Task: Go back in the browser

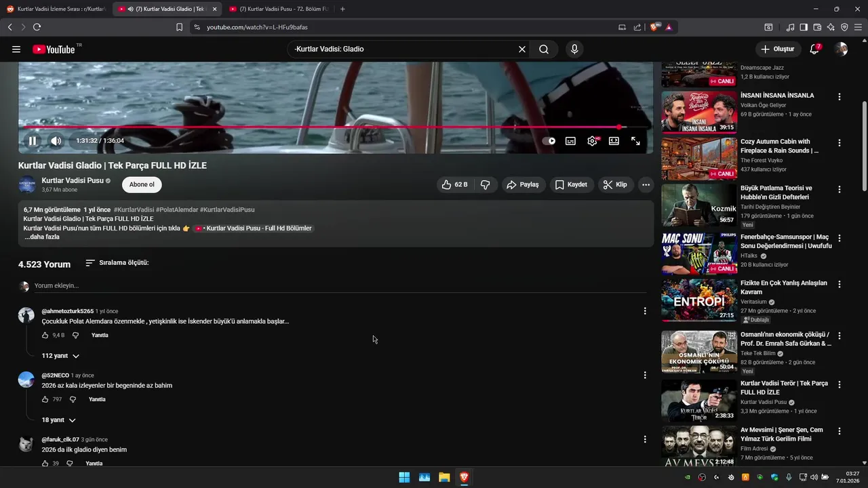Action: click(x=10, y=27)
